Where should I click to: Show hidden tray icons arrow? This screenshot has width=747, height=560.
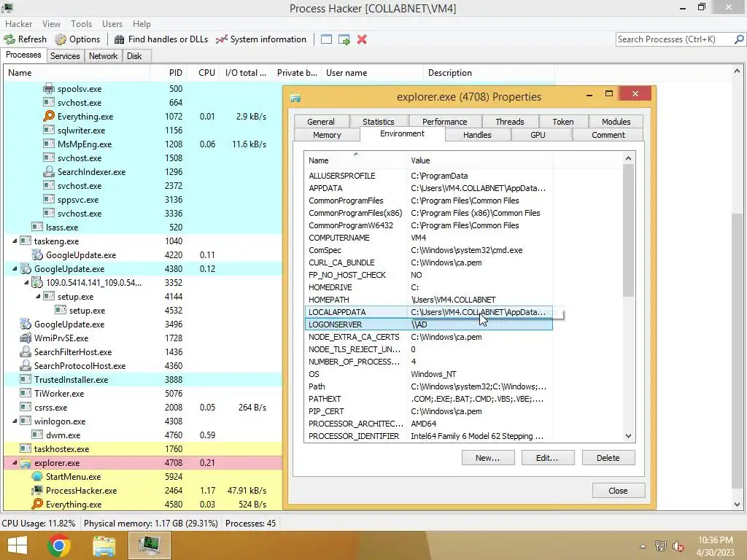[x=643, y=546]
